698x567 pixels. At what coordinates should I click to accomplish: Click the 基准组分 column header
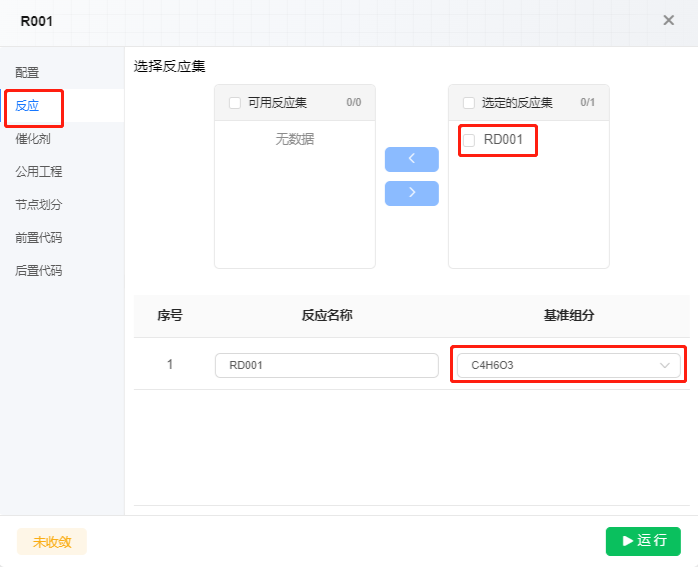click(x=569, y=316)
